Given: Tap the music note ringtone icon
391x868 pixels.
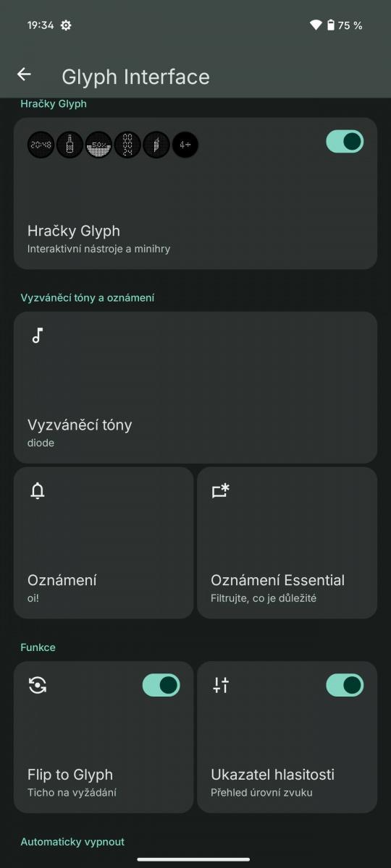Looking at the screenshot, I should [38, 335].
